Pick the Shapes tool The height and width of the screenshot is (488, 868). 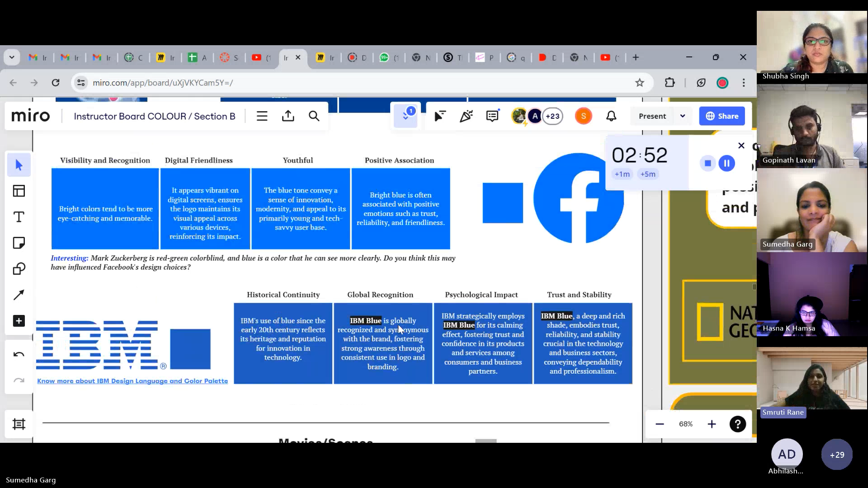[x=19, y=268]
